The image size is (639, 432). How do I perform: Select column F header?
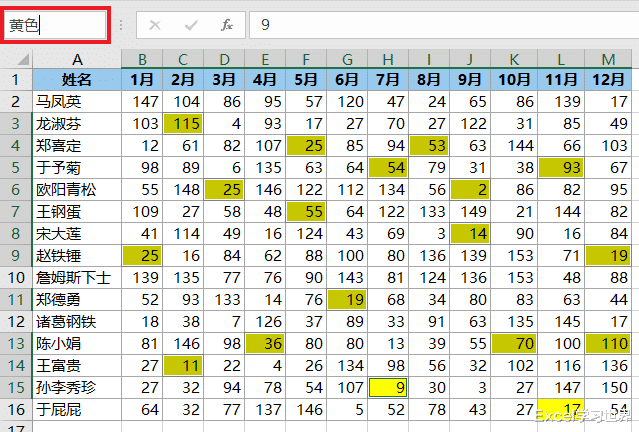[306, 59]
